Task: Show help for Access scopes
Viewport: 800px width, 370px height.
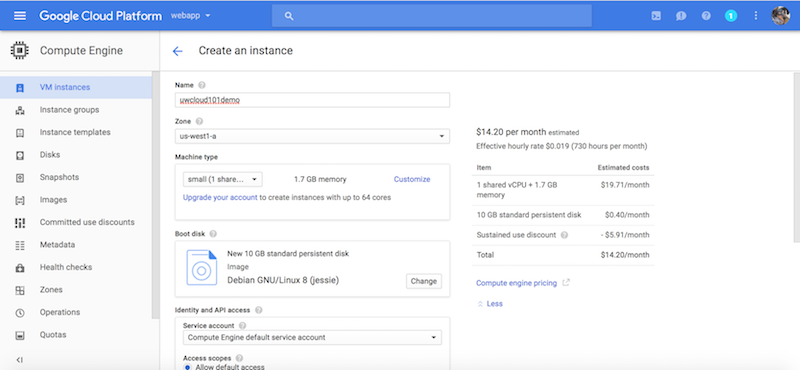Action: tap(239, 358)
